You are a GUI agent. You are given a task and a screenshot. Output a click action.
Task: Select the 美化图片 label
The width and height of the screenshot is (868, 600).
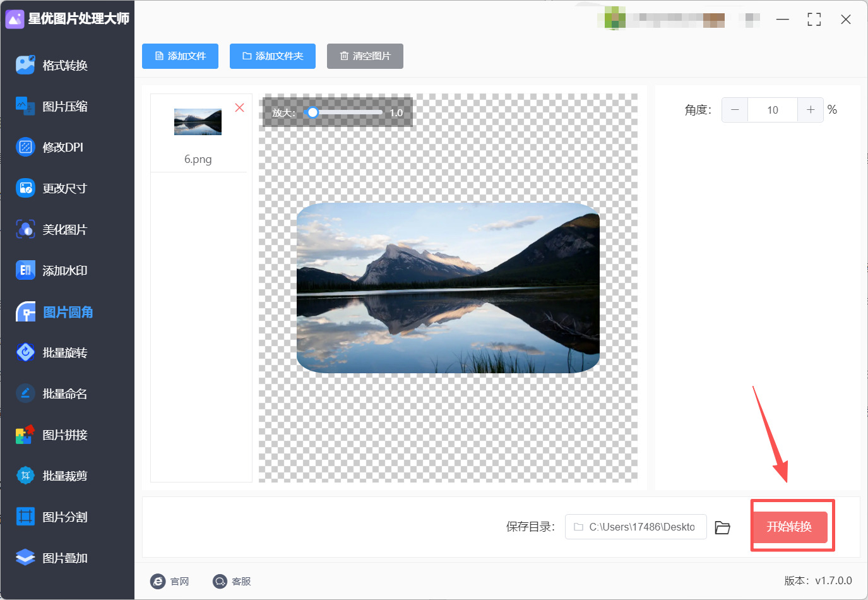[64, 229]
